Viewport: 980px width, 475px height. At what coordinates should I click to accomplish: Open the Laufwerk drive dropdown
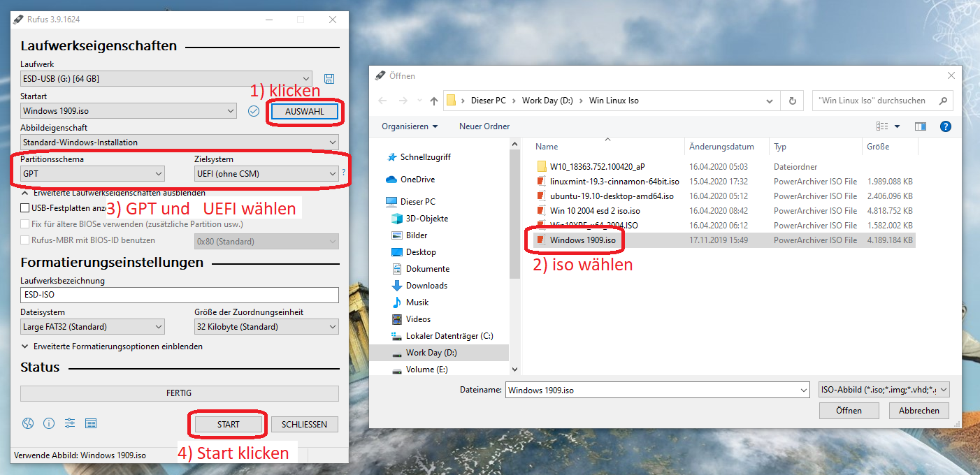pyautogui.click(x=166, y=79)
